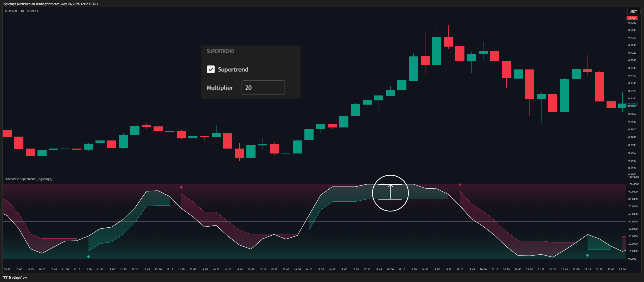Click the 0.7100 price axis label
644x282 pixels.
632,99
